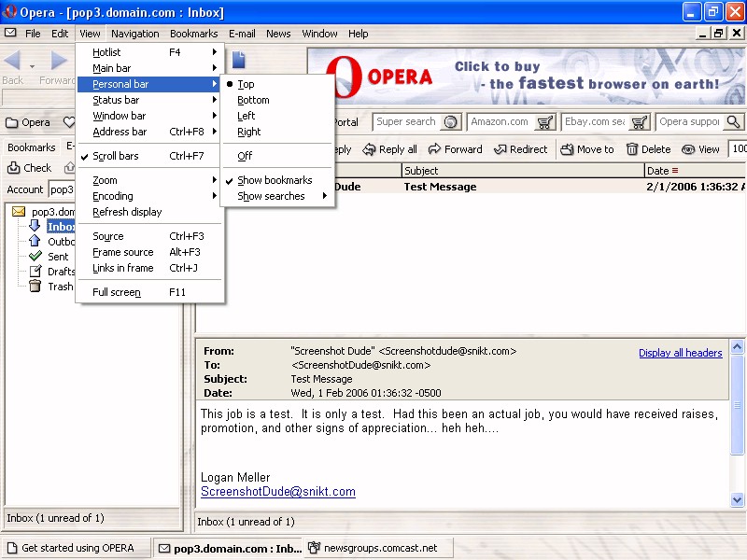747x560 pixels.
Task: Expand Hotlist submenu
Action: [149, 52]
